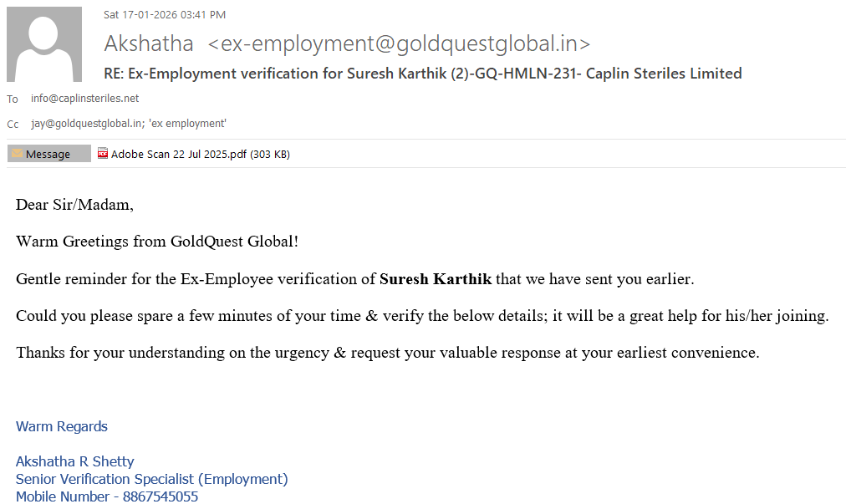
Task: Click the "To" field label
Action: pos(13,99)
